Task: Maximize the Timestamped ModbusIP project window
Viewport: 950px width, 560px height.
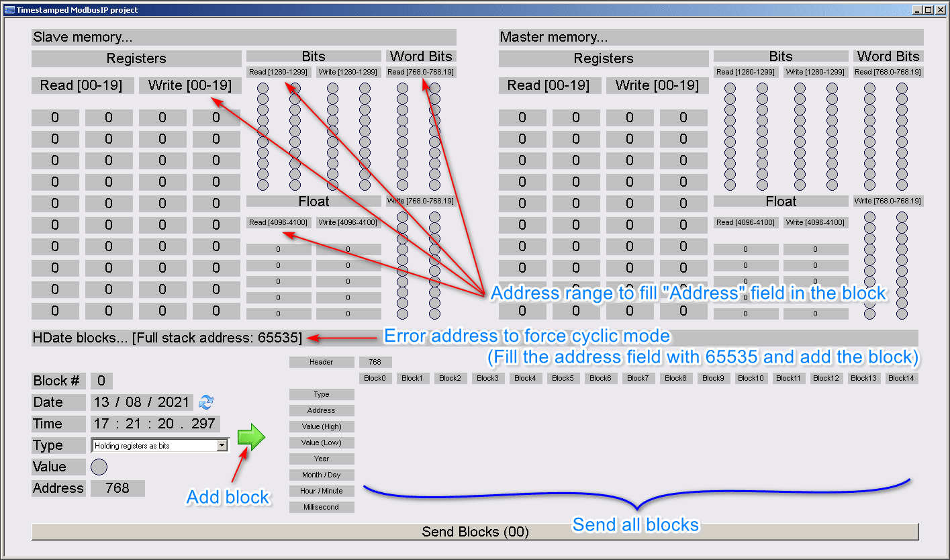Action: (x=929, y=9)
